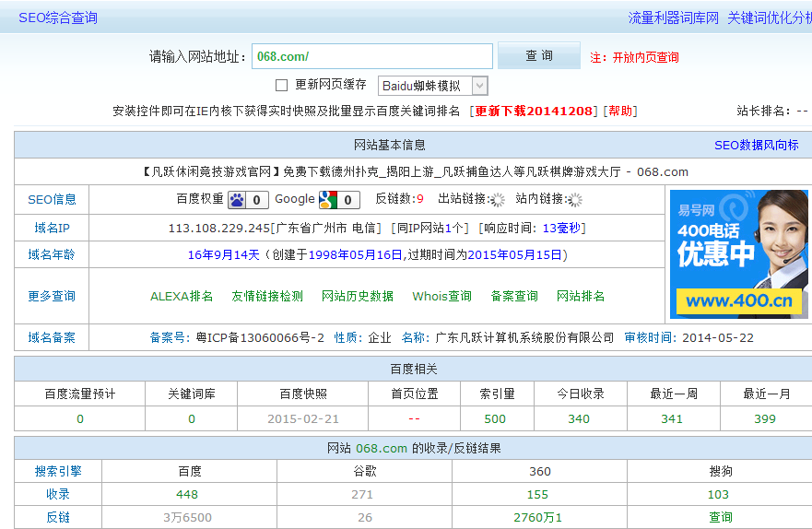The height and width of the screenshot is (529, 812).
Task: Open the 网站历史数据 link
Action: [x=358, y=296]
